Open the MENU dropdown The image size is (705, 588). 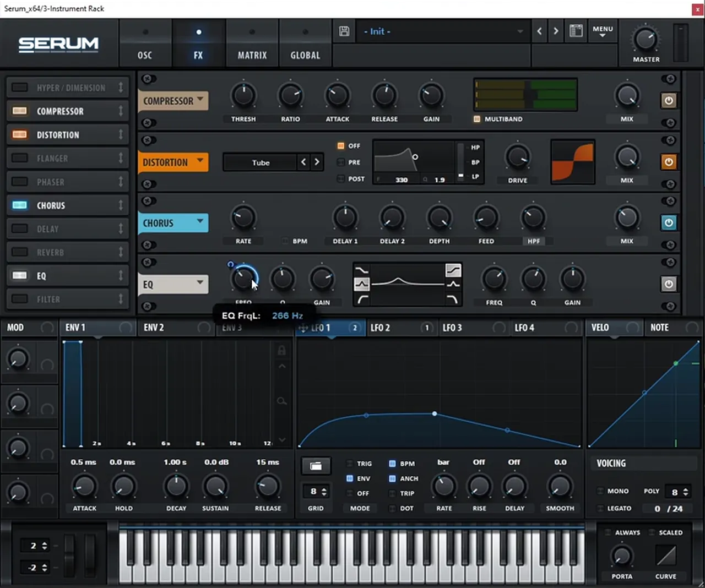603,31
